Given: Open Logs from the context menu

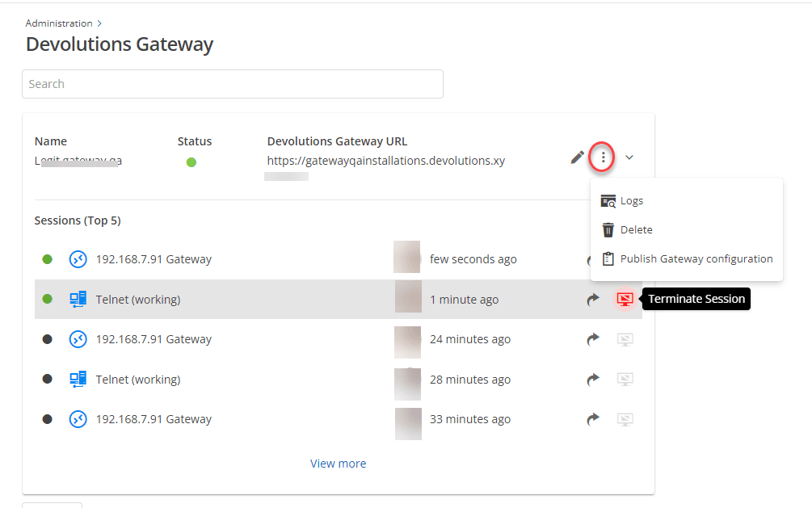Looking at the screenshot, I should click(633, 200).
